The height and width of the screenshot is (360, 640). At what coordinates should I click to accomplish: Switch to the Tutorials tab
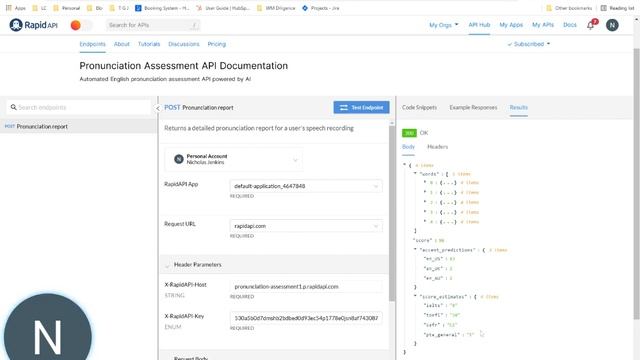click(149, 44)
